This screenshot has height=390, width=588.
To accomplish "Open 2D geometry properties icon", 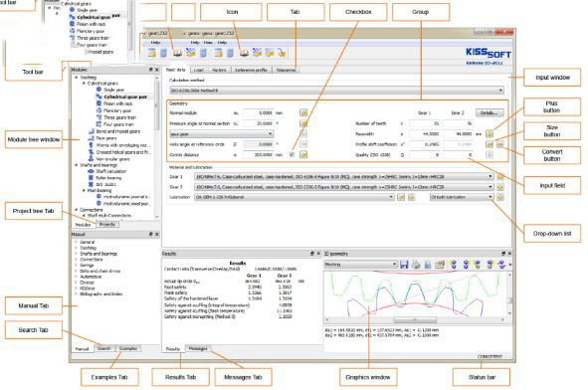I will point(440,265).
